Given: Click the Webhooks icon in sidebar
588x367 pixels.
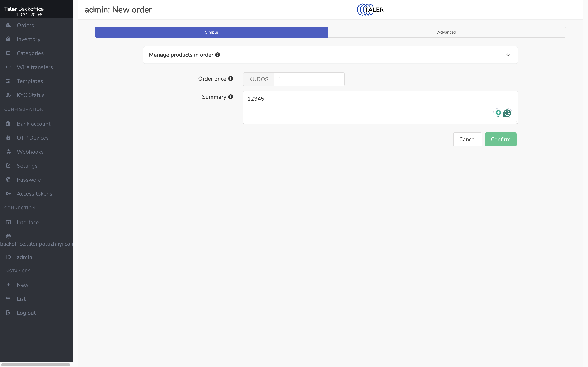Looking at the screenshot, I should (x=9, y=152).
